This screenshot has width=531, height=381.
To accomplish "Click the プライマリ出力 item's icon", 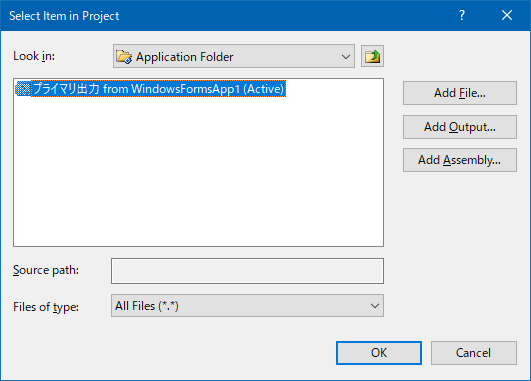I will point(23,89).
